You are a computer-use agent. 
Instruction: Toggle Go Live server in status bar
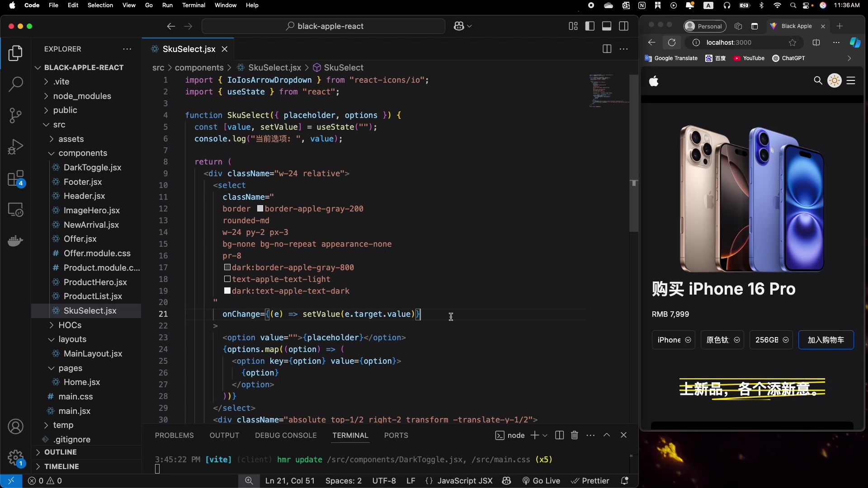pos(541,481)
